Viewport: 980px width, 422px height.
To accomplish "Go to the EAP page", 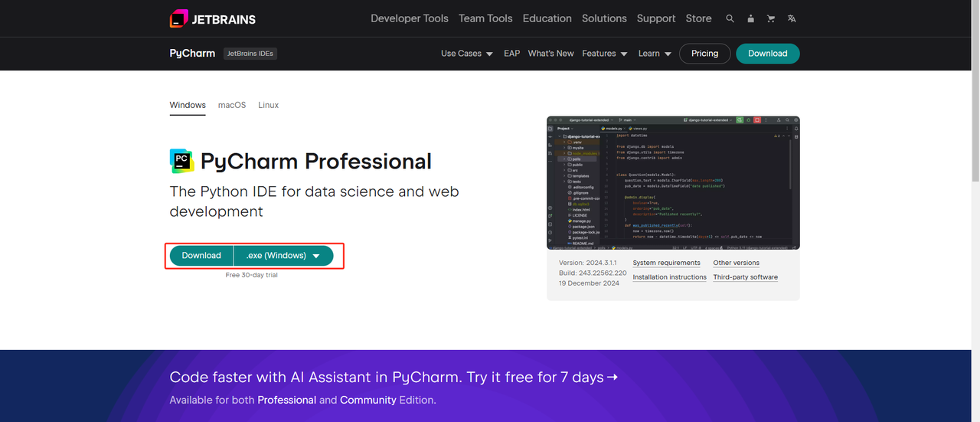I will pyautogui.click(x=511, y=54).
